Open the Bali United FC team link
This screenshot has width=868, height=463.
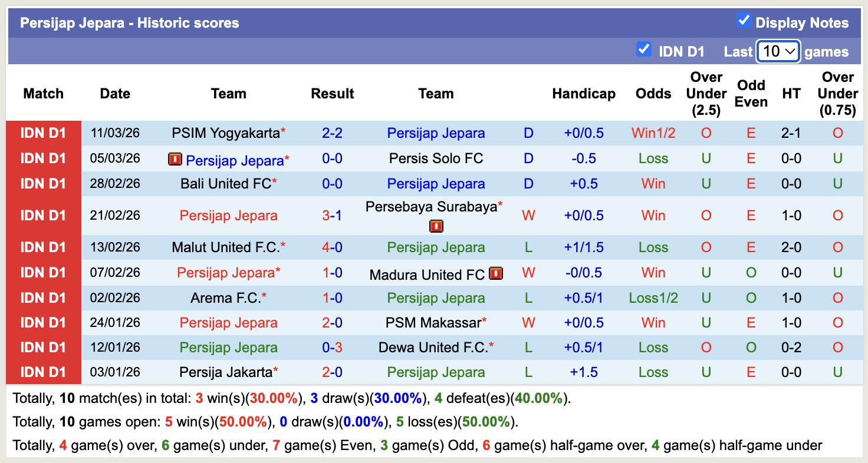point(225,184)
